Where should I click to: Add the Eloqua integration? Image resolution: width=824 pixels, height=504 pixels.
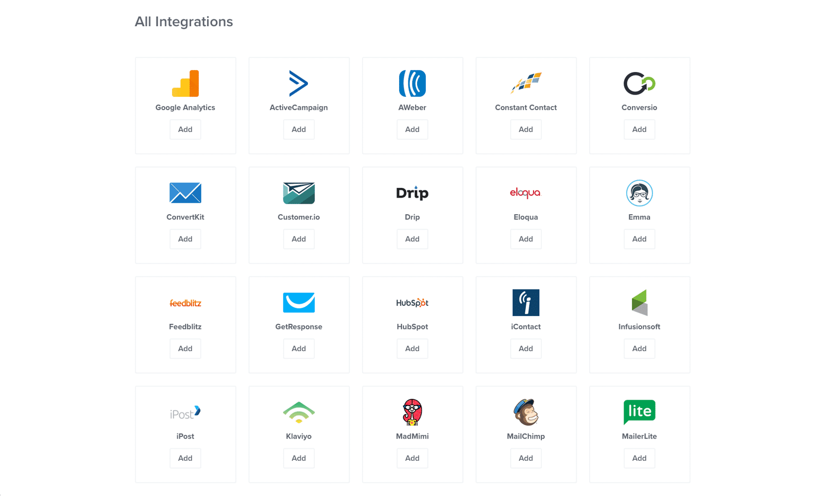point(526,239)
